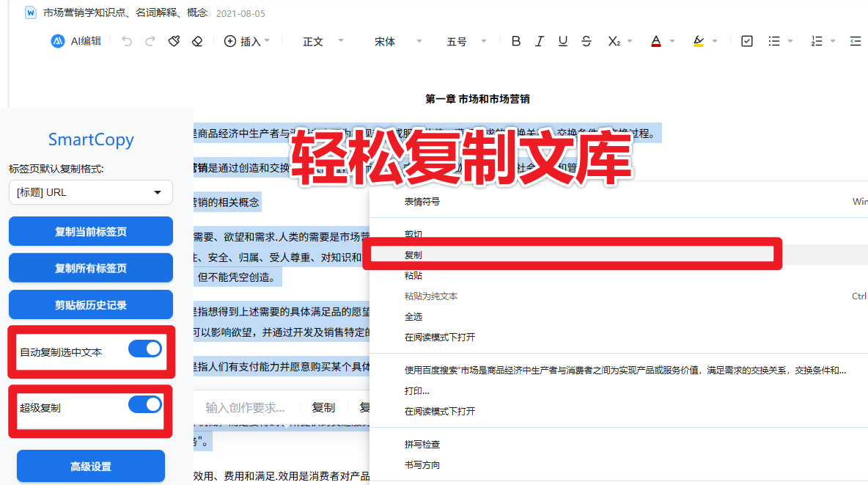Open the [标题] URL copy format dropdown
The height and width of the screenshot is (485, 868).
90,192
